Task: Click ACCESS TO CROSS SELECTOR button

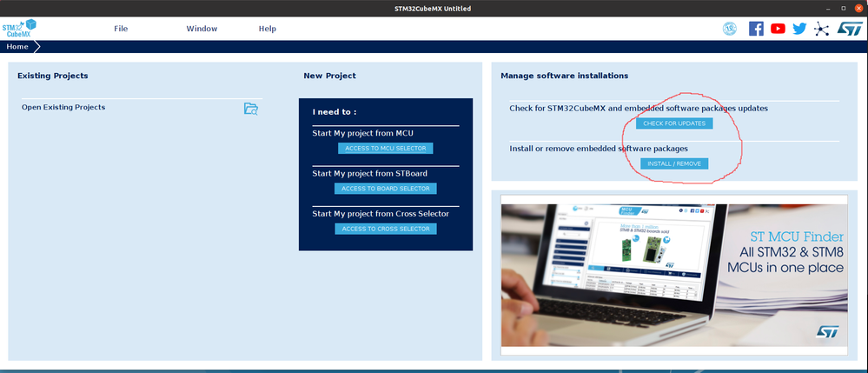Action: point(386,229)
